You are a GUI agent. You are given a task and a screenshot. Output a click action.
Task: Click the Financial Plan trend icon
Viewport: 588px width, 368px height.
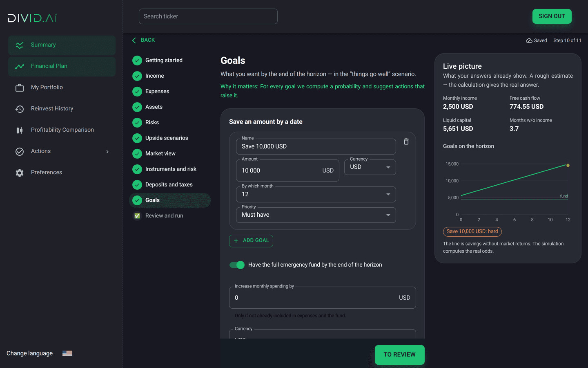[x=20, y=66]
